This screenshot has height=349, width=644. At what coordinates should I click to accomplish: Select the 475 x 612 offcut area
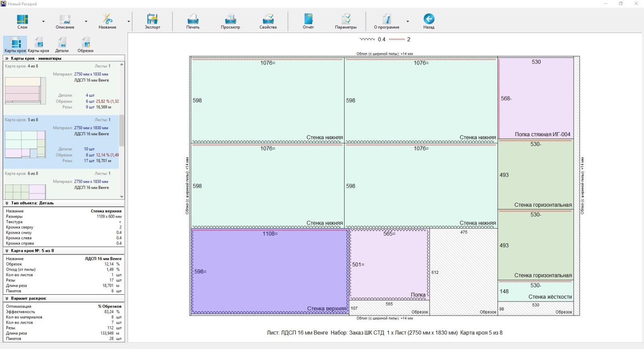click(x=464, y=271)
